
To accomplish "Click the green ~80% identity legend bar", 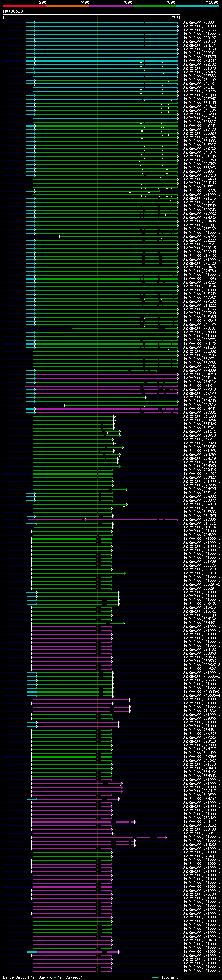I will click(154, 6).
